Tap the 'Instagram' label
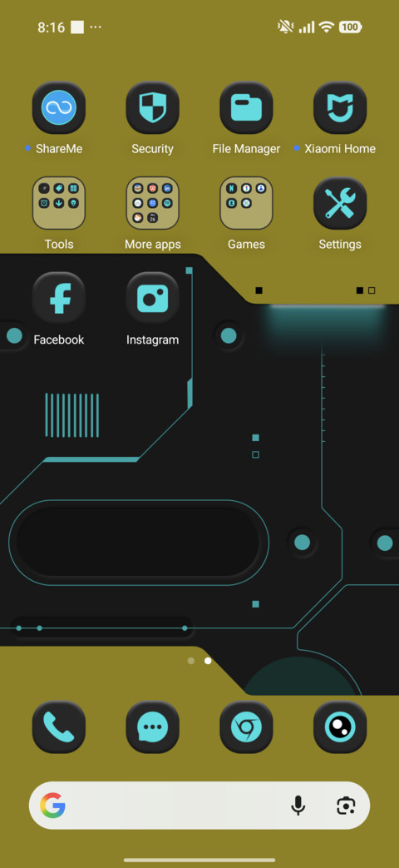 tap(152, 340)
